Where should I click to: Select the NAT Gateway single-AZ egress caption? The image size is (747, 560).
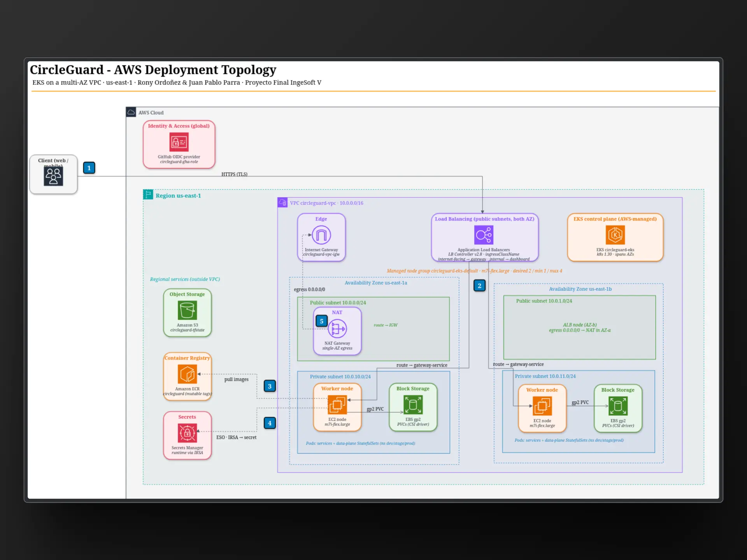point(337,346)
